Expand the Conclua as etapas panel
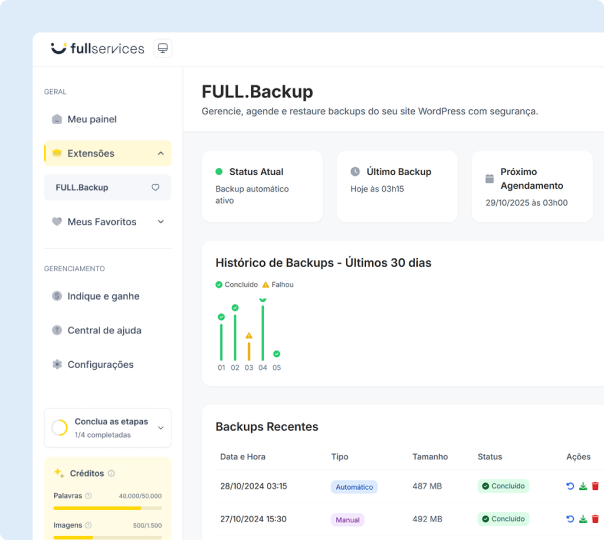 (x=161, y=428)
